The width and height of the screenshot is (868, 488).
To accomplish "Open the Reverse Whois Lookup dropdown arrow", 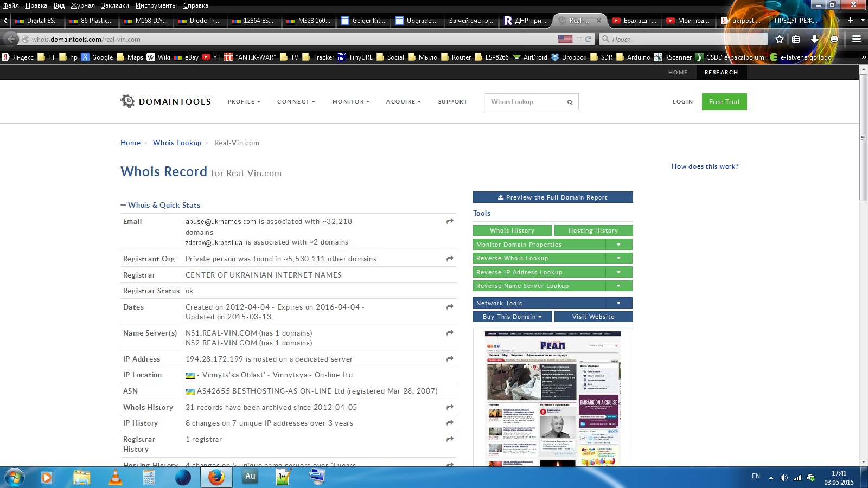I will [618, 258].
